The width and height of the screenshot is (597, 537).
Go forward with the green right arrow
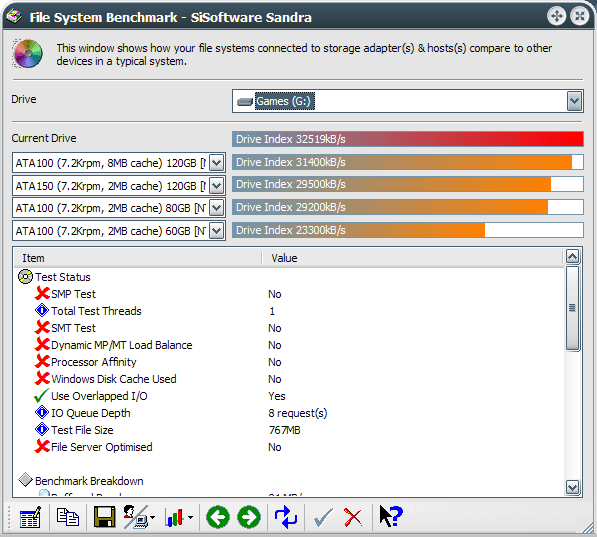click(249, 517)
